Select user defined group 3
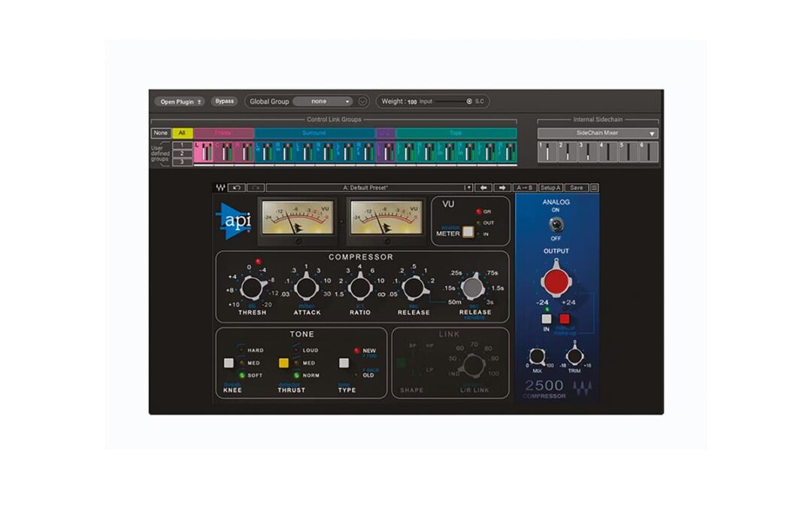The height and width of the screenshot is (508, 812). pyautogui.click(x=182, y=163)
